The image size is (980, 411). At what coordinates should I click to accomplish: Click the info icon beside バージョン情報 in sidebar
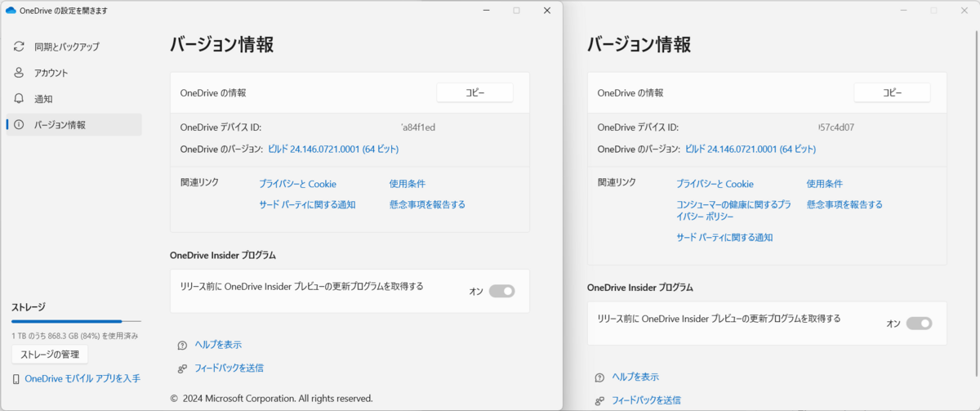pyautogui.click(x=19, y=125)
